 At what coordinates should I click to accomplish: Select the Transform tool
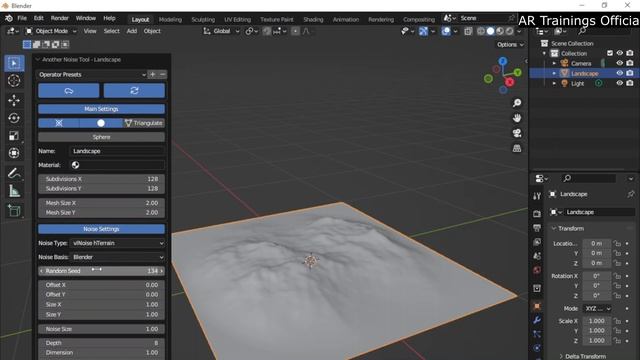[x=14, y=153]
